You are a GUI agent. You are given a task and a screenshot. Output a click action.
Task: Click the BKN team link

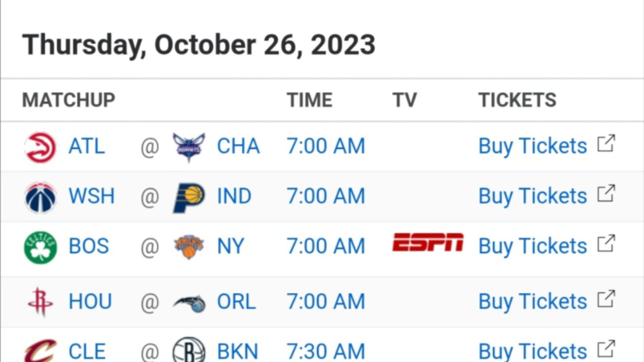238,351
